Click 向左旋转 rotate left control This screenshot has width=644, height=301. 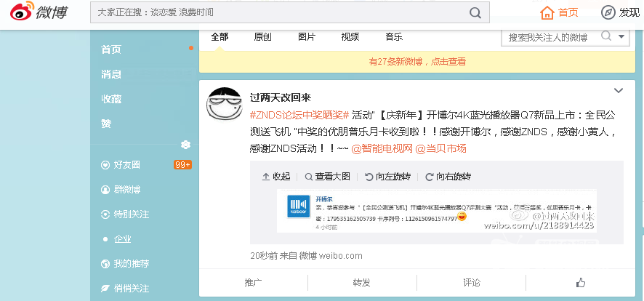[387, 177]
